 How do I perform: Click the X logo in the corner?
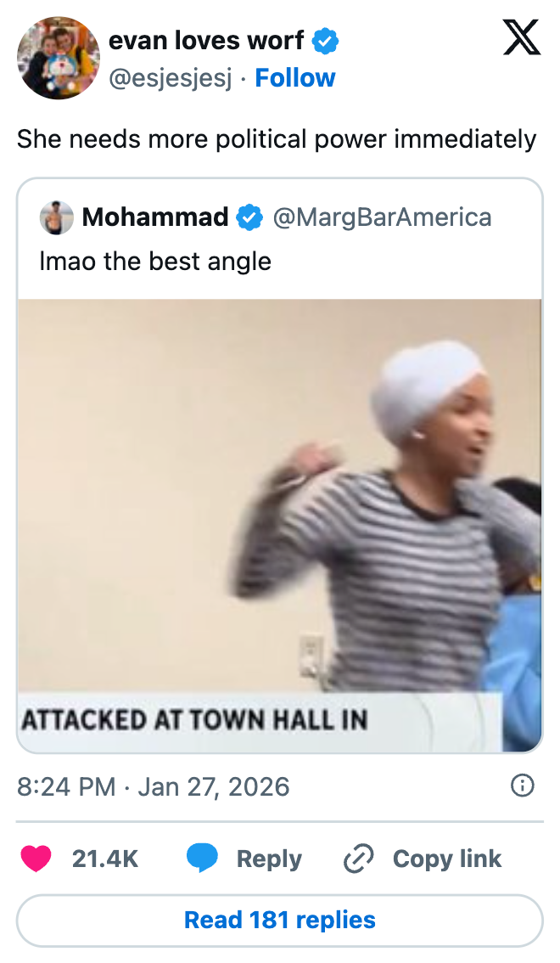point(521,37)
